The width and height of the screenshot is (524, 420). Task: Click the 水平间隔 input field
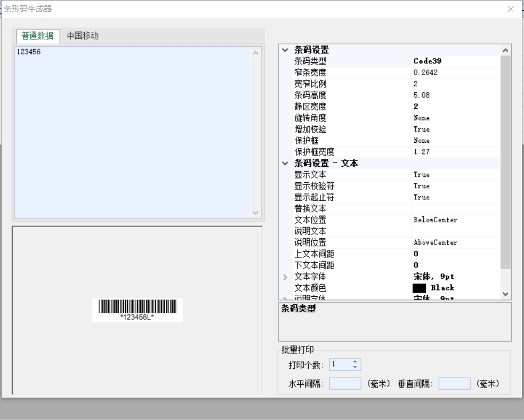(x=345, y=383)
